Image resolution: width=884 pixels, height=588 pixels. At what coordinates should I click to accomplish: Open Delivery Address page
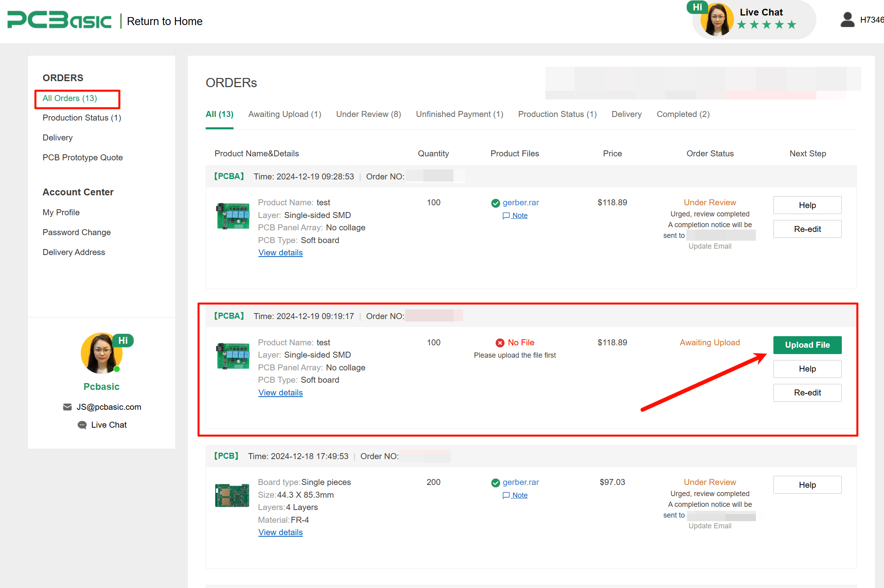(74, 252)
